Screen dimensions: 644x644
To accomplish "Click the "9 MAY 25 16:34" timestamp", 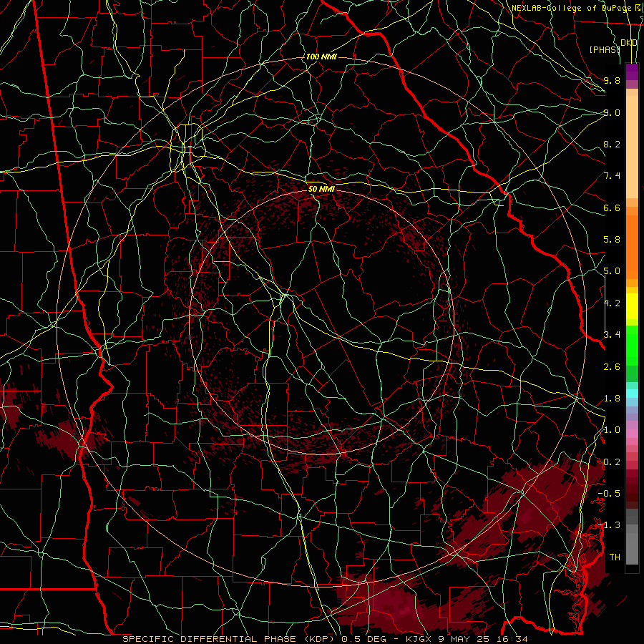I will coord(482,639).
